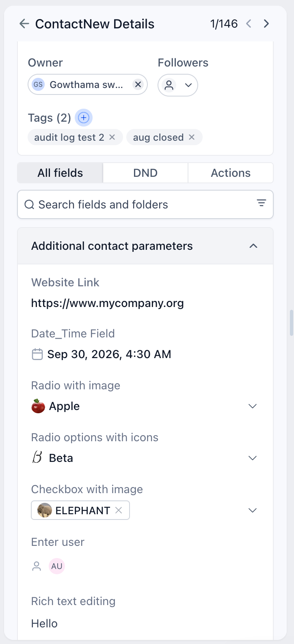Remove the 'audit log test 2' tag
Image resolution: width=294 pixels, height=644 pixels.
(x=112, y=137)
